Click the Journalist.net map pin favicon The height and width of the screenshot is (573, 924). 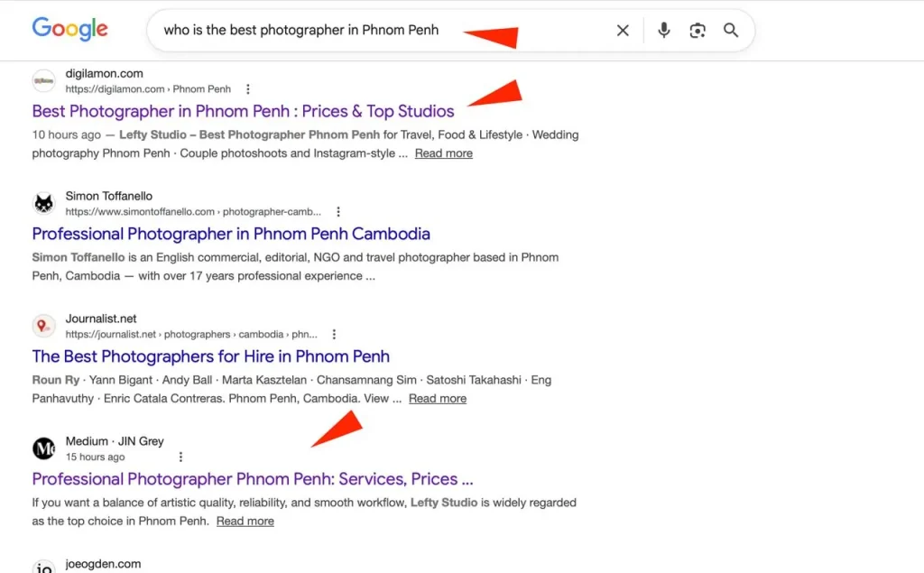coord(43,326)
